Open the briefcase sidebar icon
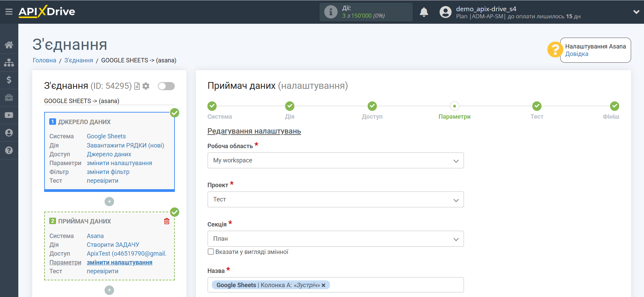Screen dimensions: 644x297 coord(9,98)
